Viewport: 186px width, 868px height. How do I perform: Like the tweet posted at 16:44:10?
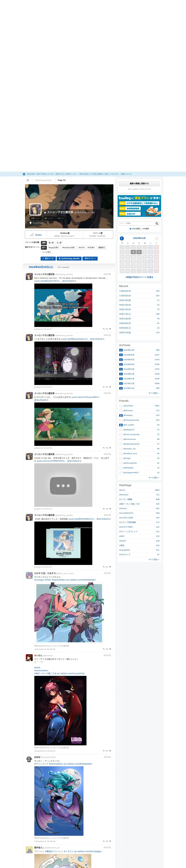pyautogui.click(x=110, y=387)
